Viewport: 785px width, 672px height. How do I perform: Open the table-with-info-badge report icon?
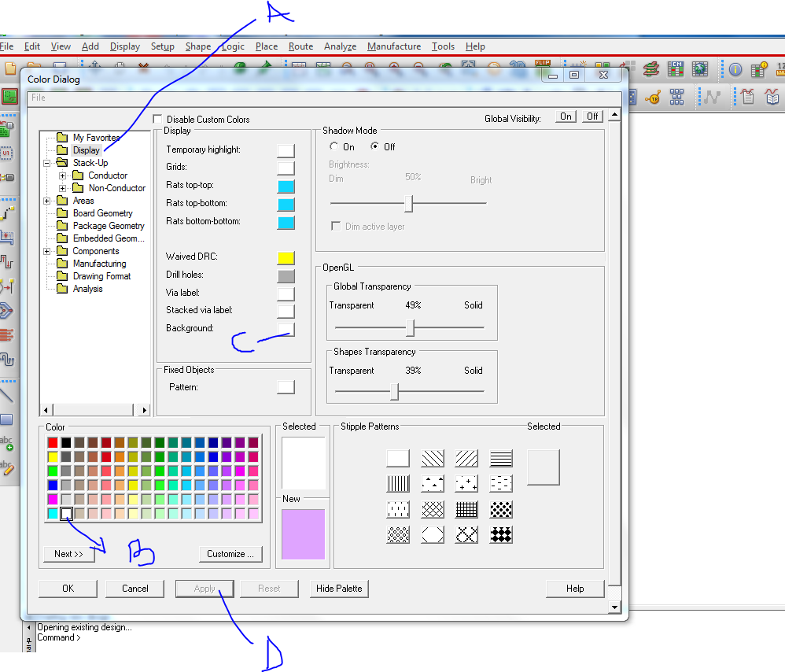759,69
